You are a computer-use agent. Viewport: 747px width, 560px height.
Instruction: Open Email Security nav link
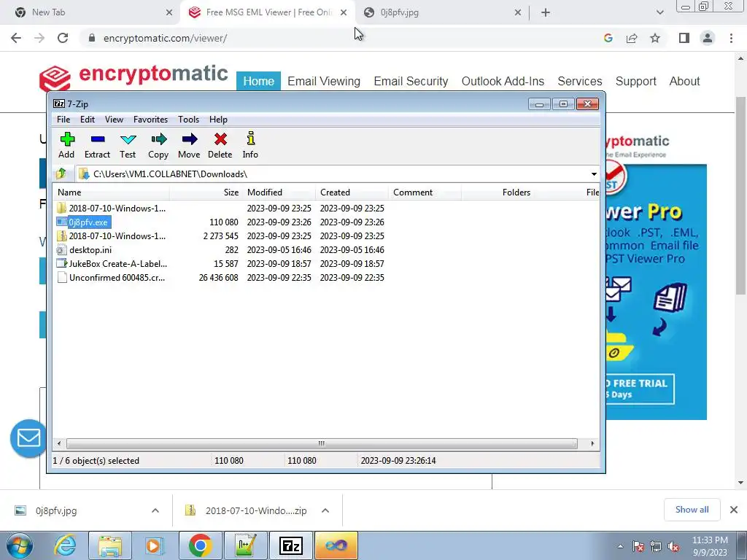(x=411, y=82)
